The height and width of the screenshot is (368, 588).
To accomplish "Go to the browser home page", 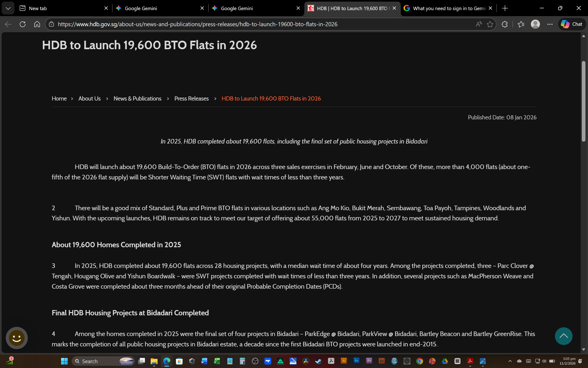I will [37, 24].
